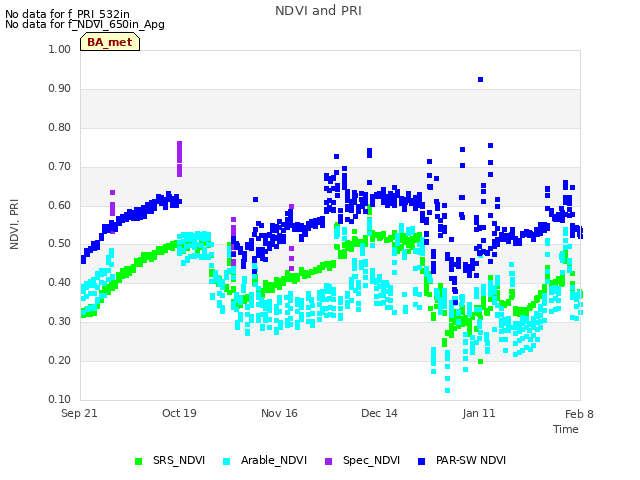Click the 'No data for f_NDVI_650in_Apg' message
This screenshot has height=480, width=640.
(85, 24)
